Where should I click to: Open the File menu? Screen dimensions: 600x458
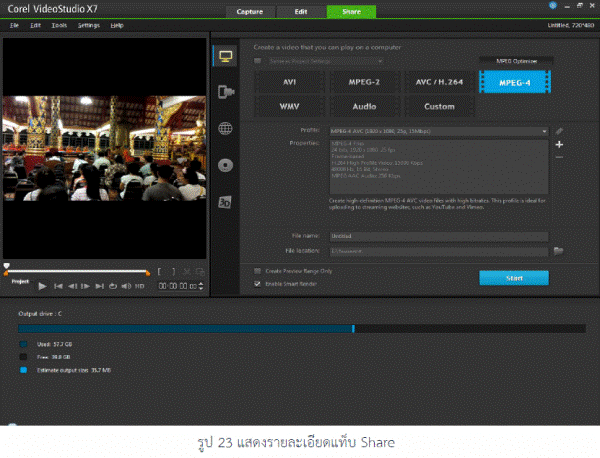pos(14,25)
